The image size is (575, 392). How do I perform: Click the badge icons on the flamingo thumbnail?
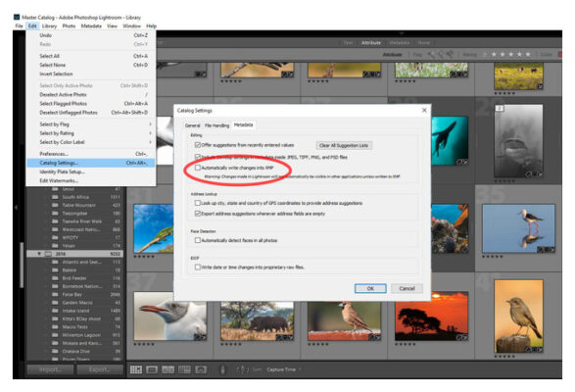tap(546, 250)
